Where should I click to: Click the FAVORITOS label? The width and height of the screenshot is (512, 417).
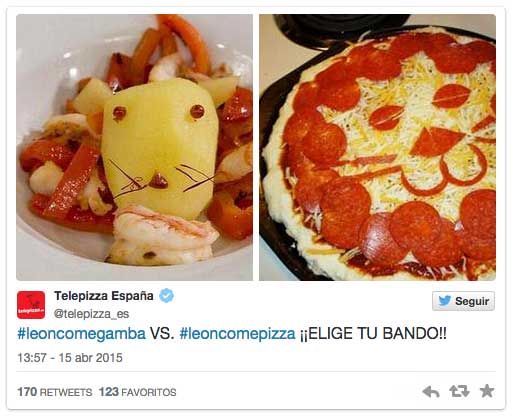tap(149, 392)
